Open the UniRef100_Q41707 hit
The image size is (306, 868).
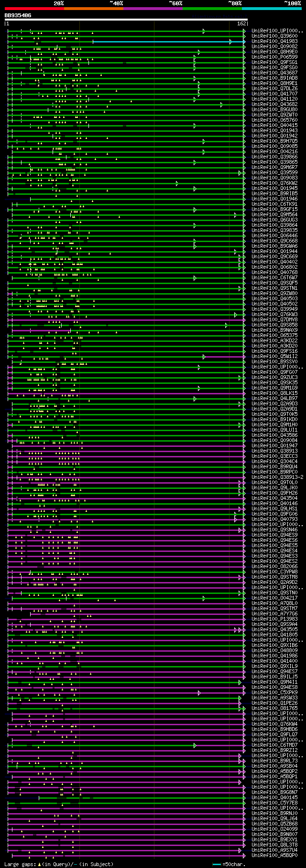[x=274, y=94]
